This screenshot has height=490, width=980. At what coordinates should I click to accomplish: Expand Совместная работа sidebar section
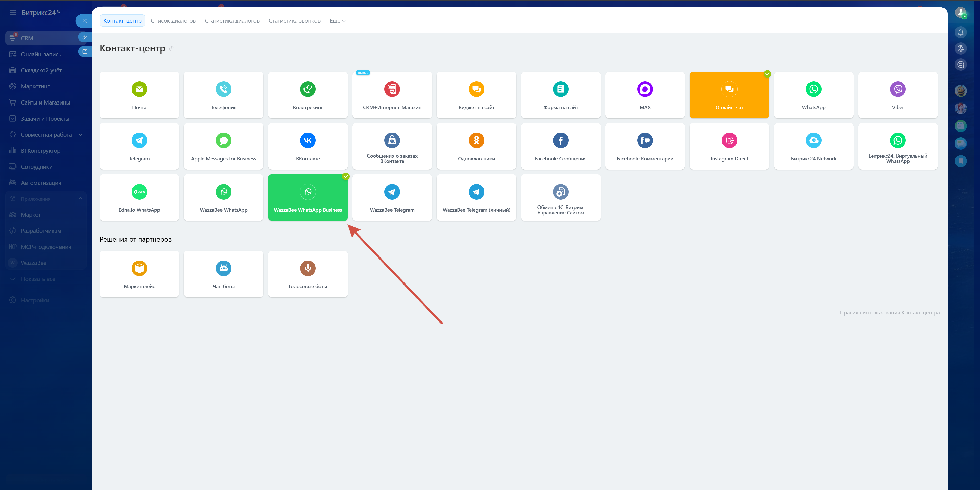[x=80, y=135]
